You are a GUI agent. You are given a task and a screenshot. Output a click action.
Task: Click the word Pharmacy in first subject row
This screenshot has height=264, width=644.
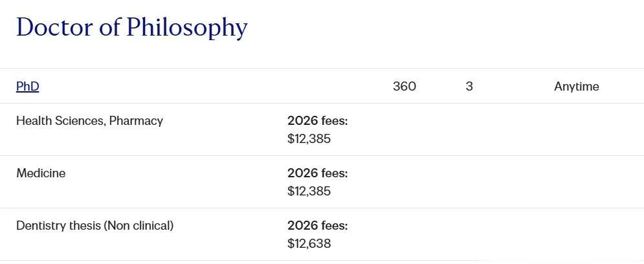click(x=136, y=121)
